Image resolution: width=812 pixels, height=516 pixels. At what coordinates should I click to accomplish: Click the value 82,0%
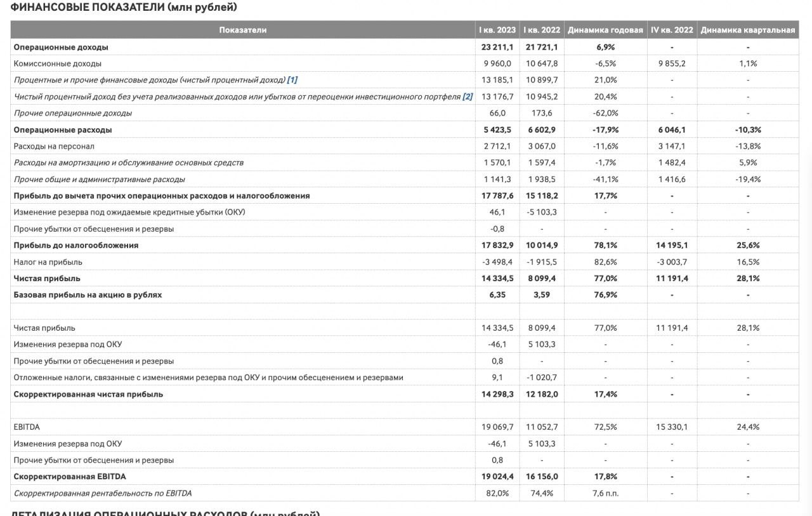[x=498, y=493]
